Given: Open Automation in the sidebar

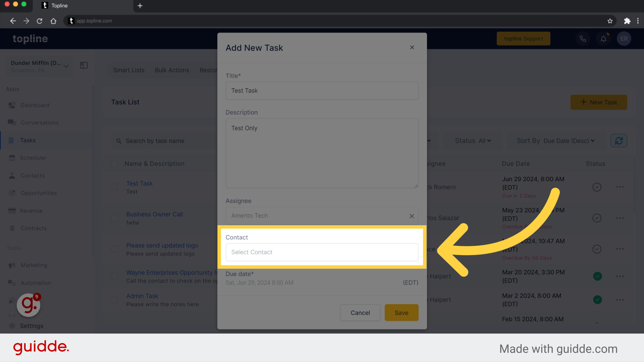Looking at the screenshot, I should pyautogui.click(x=36, y=283).
